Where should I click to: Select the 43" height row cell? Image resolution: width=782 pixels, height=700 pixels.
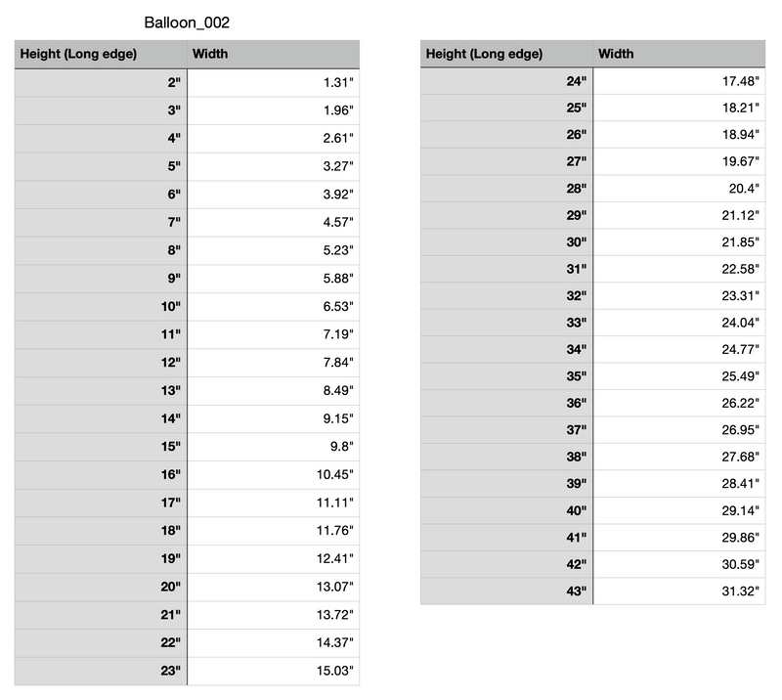(506, 591)
